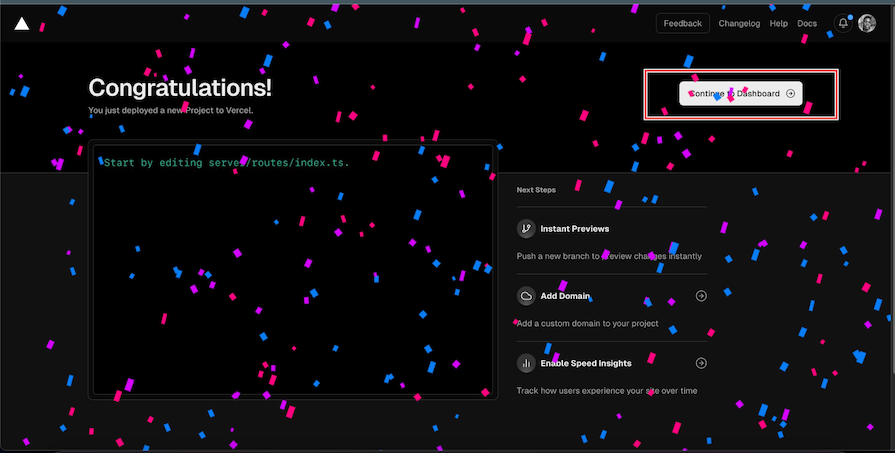Open the deployment preview thumbnail
The image size is (895, 453).
pos(293,269)
